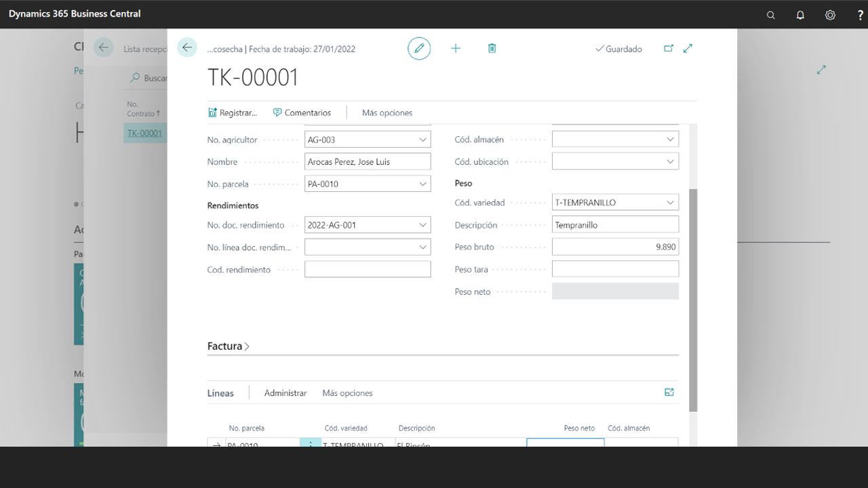The width and height of the screenshot is (868, 488).
Task: Click No. Contrato column header in list
Action: [x=144, y=109]
